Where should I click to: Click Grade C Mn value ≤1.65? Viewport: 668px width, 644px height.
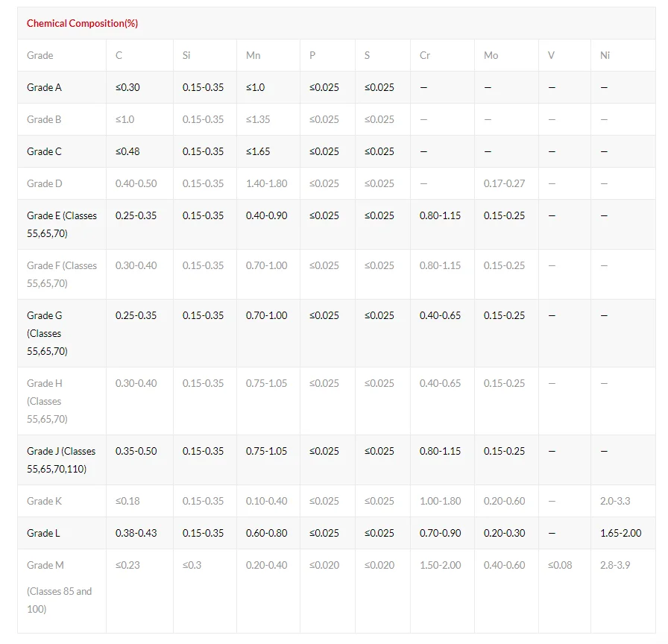pyautogui.click(x=258, y=151)
